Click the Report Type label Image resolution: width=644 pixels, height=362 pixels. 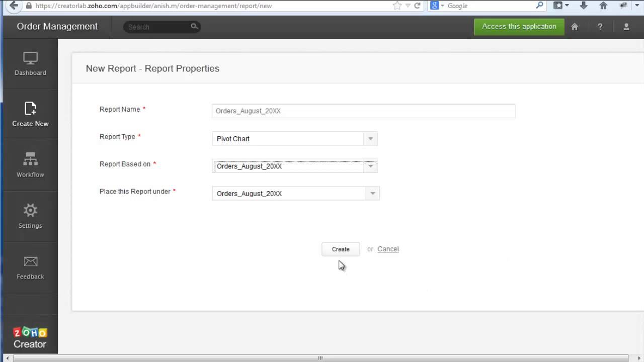coord(117,137)
